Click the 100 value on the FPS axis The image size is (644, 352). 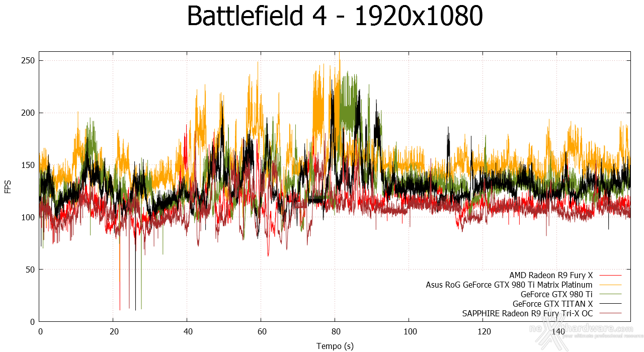tap(29, 217)
